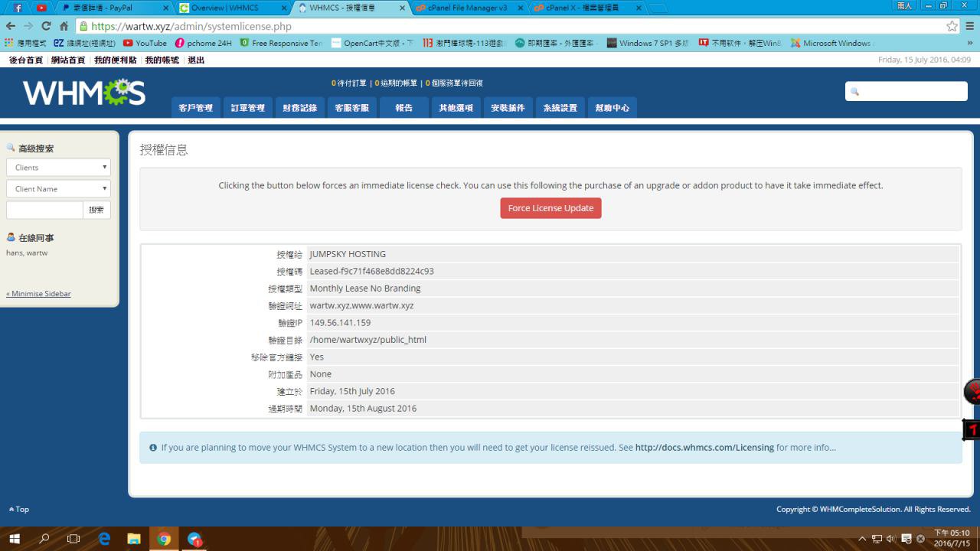Screen dimensions: 980x551
Task: Open Task View on the taskbar
Action: point(73,539)
